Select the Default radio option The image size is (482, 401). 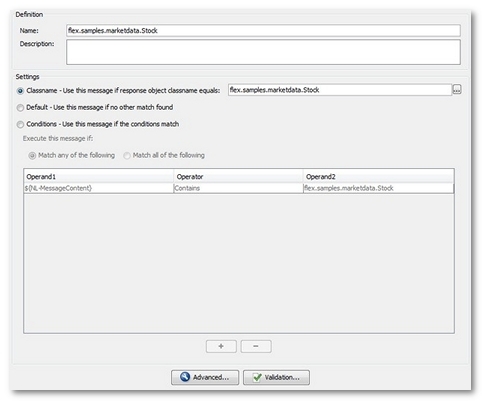[20, 108]
